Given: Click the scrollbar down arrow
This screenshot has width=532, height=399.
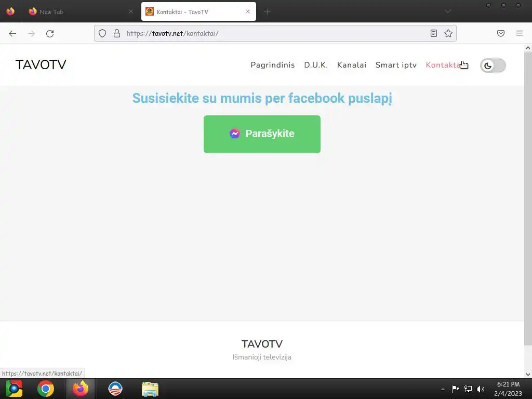Looking at the screenshot, I should tap(528, 375).
